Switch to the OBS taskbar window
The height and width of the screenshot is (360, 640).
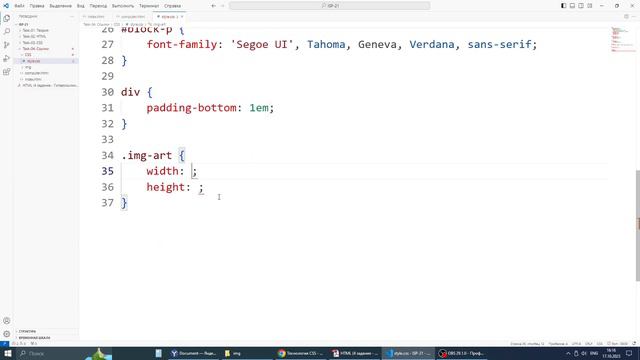[x=462, y=353]
